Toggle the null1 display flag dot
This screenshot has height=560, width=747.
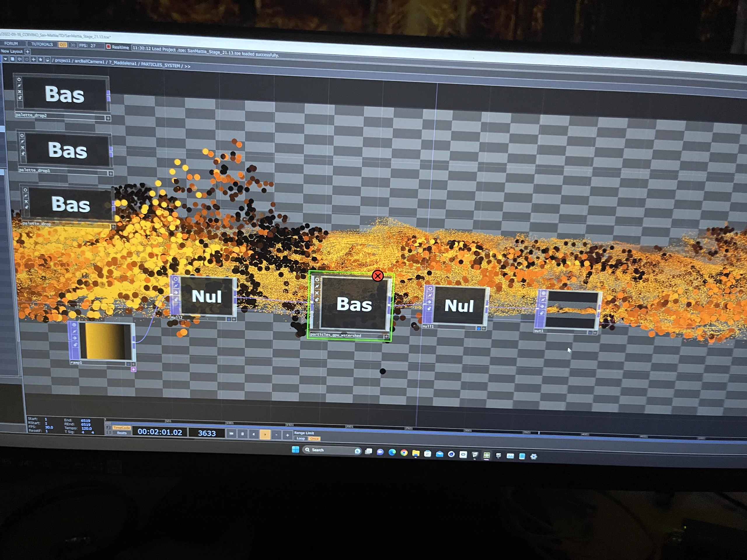tap(479, 328)
